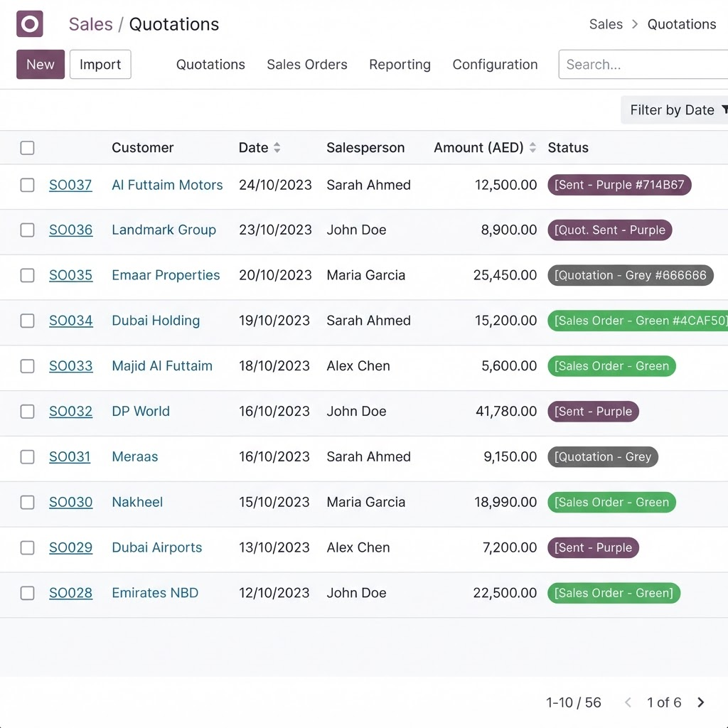
Task: Click the Al Futtaim Motors customer
Action: click(167, 185)
